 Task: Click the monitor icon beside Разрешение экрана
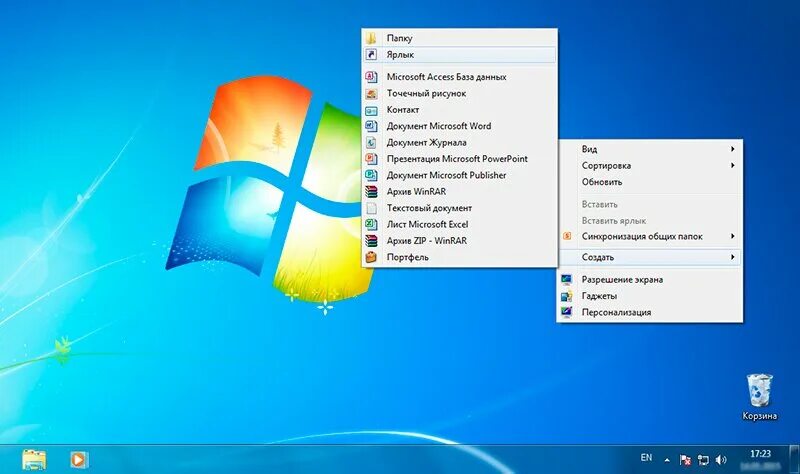coord(566,279)
